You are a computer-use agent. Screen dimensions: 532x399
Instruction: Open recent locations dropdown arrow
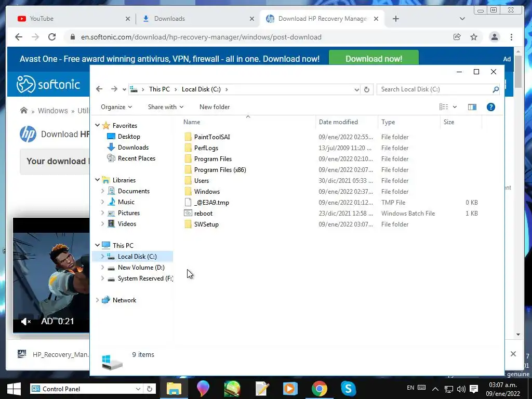point(124,89)
